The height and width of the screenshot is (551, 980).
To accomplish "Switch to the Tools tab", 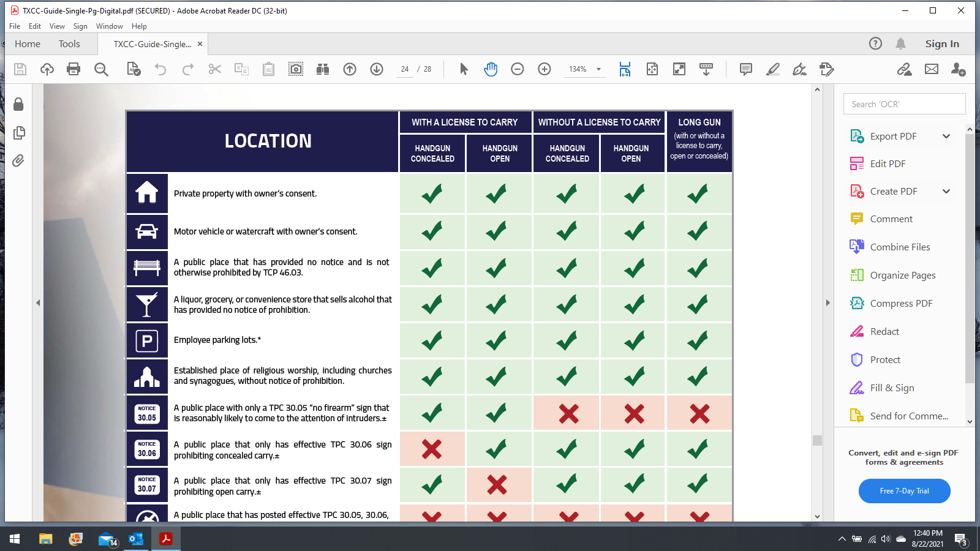I will tap(69, 44).
